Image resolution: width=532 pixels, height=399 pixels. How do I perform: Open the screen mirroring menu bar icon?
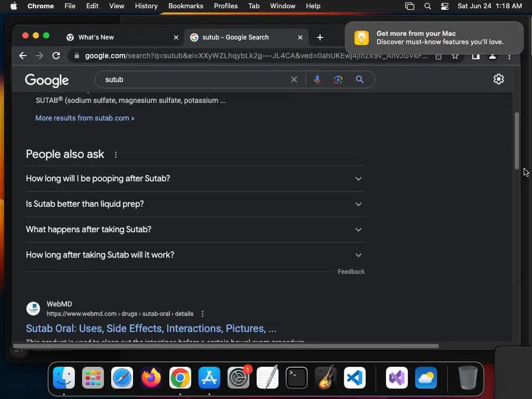409,6
